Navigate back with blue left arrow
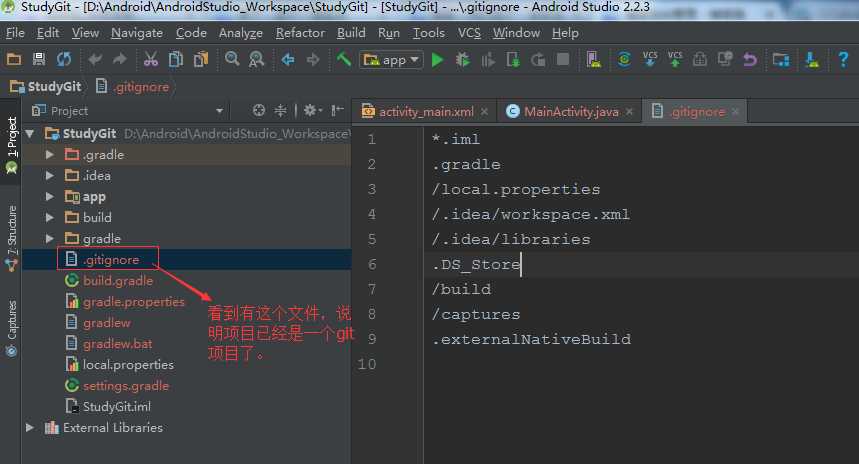This screenshot has height=464, width=859. (288, 59)
